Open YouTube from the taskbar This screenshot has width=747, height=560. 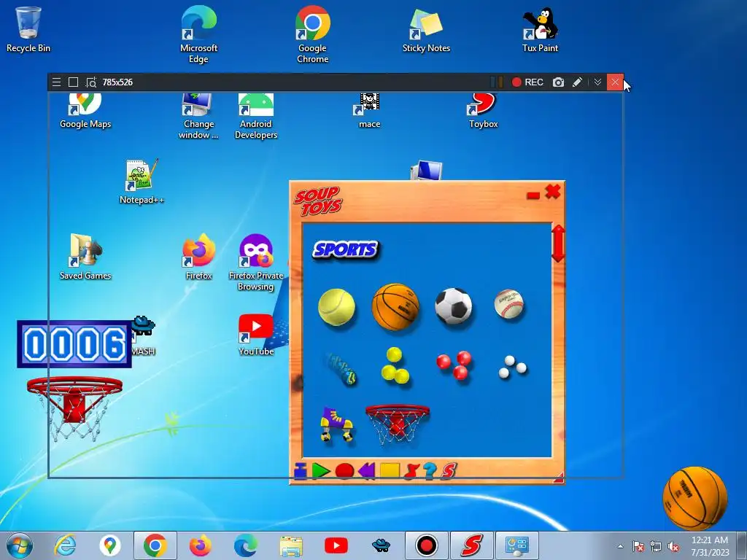click(x=336, y=545)
